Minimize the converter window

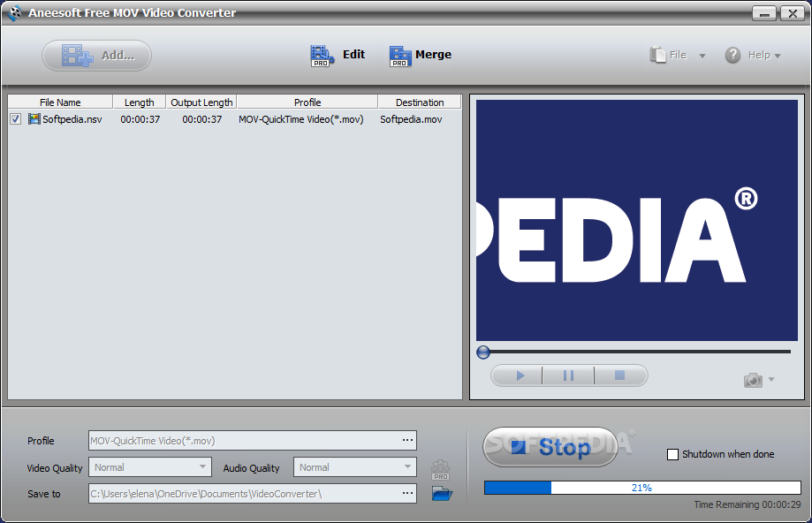click(x=763, y=13)
